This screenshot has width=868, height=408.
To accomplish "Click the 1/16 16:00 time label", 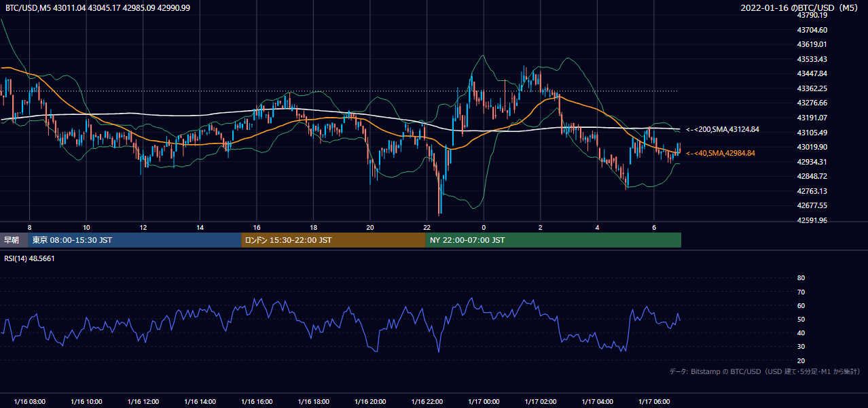I will (256, 402).
